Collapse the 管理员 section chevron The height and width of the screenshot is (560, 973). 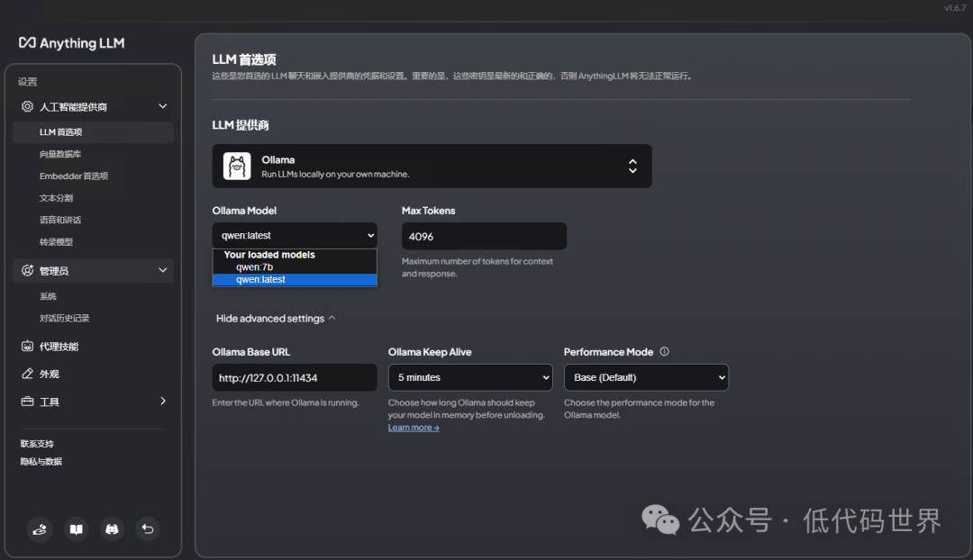[163, 270]
